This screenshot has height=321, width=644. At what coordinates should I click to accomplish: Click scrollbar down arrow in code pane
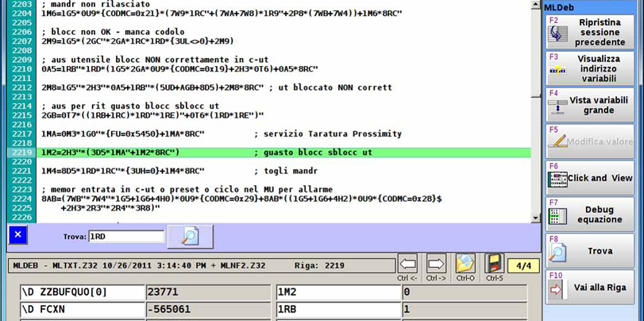pos(535,219)
